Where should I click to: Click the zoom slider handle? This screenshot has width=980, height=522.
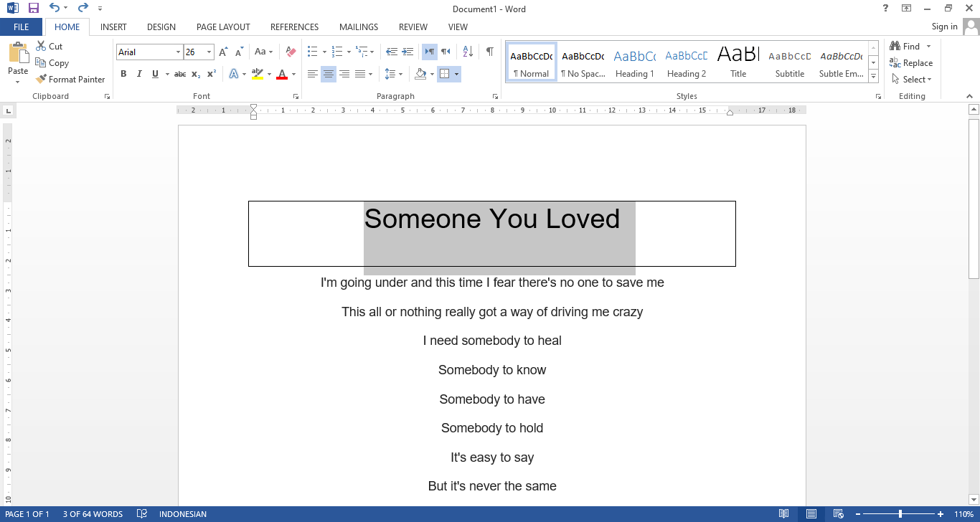[900, 514]
